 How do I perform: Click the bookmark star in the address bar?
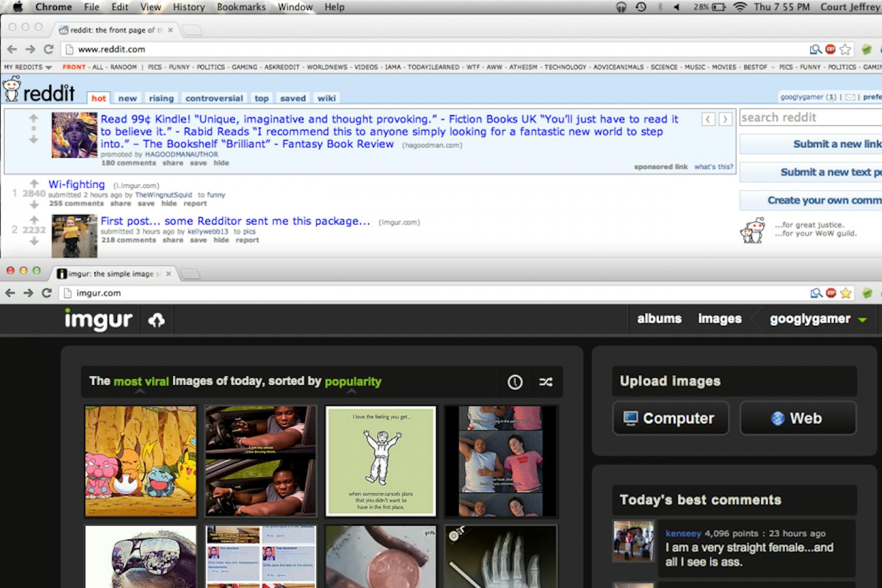[846, 49]
